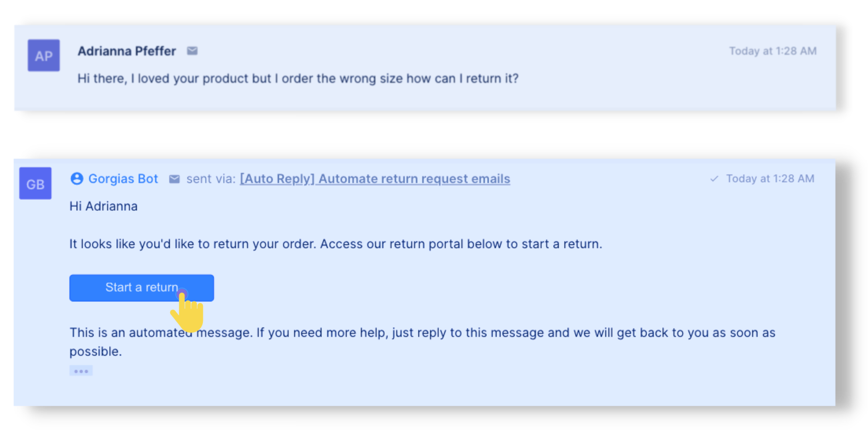
Task: Click the email icon beside Gorgias Bot
Action: pyautogui.click(x=174, y=179)
